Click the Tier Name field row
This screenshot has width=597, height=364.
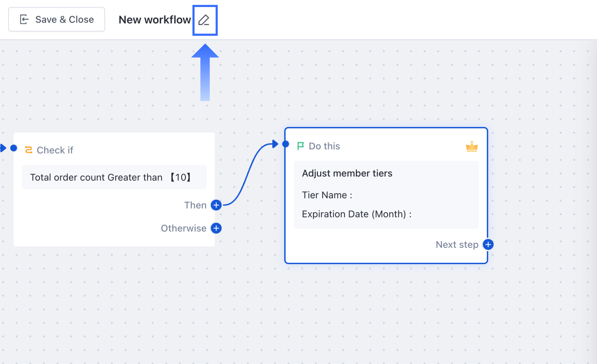click(327, 195)
